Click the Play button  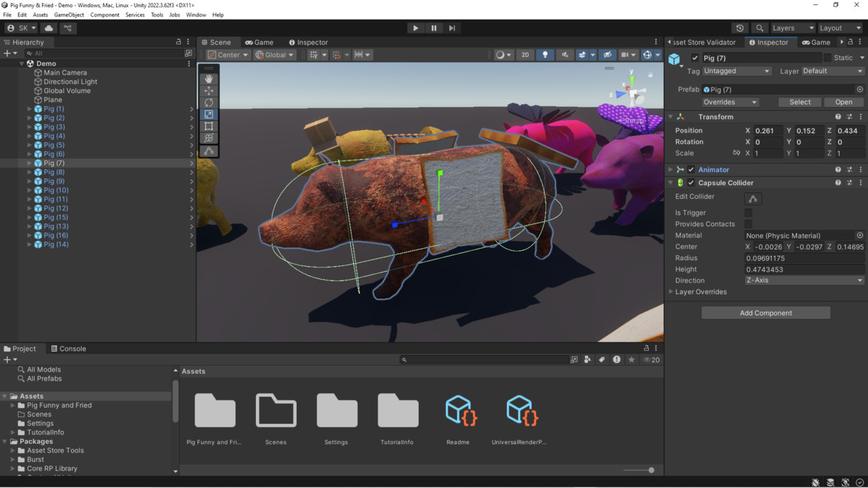click(x=415, y=28)
